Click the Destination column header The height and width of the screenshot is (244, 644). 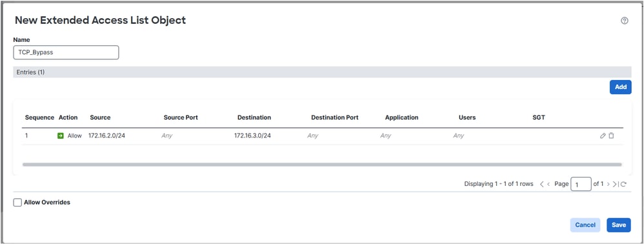point(254,117)
